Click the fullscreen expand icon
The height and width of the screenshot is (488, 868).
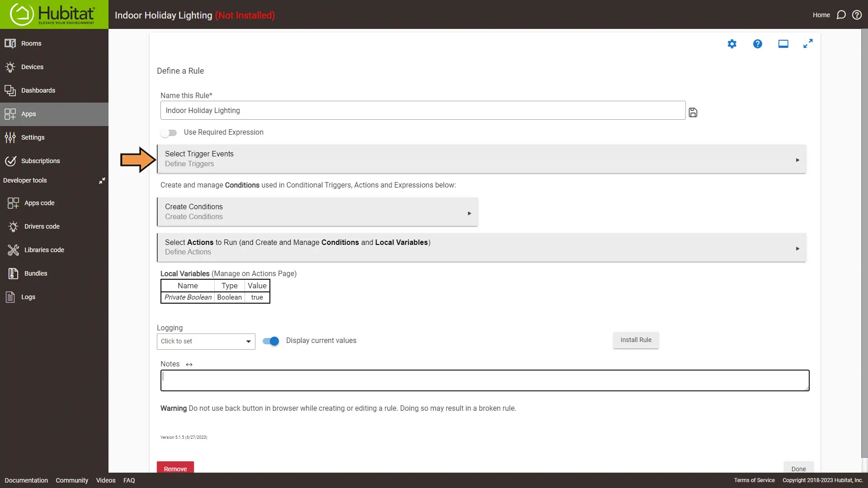[808, 43]
